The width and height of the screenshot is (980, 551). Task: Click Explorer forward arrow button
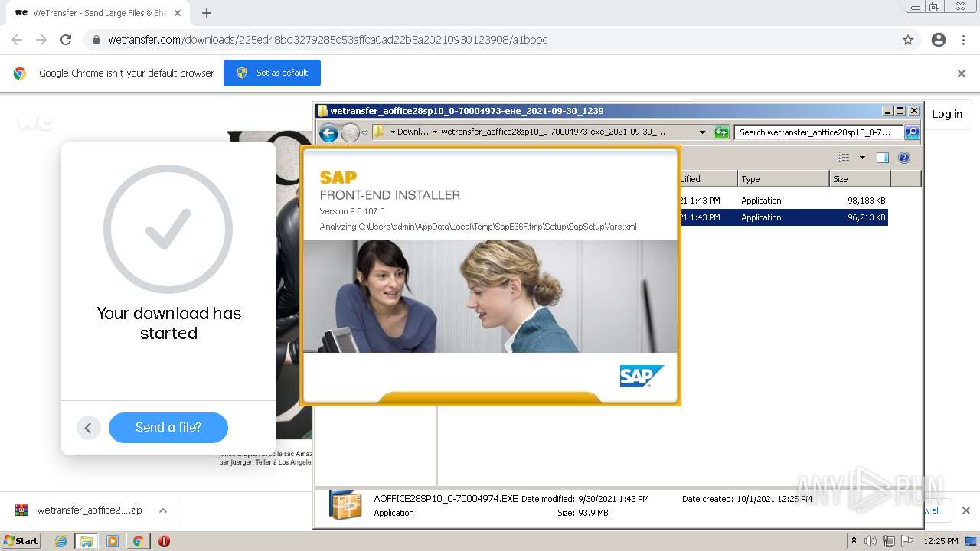[x=350, y=133]
